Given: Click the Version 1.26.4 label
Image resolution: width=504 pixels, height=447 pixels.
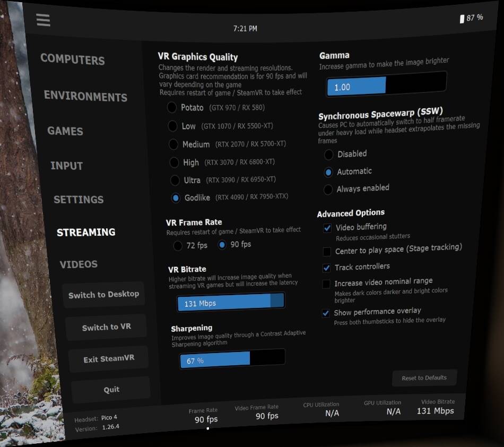Looking at the screenshot, I should (x=97, y=428).
